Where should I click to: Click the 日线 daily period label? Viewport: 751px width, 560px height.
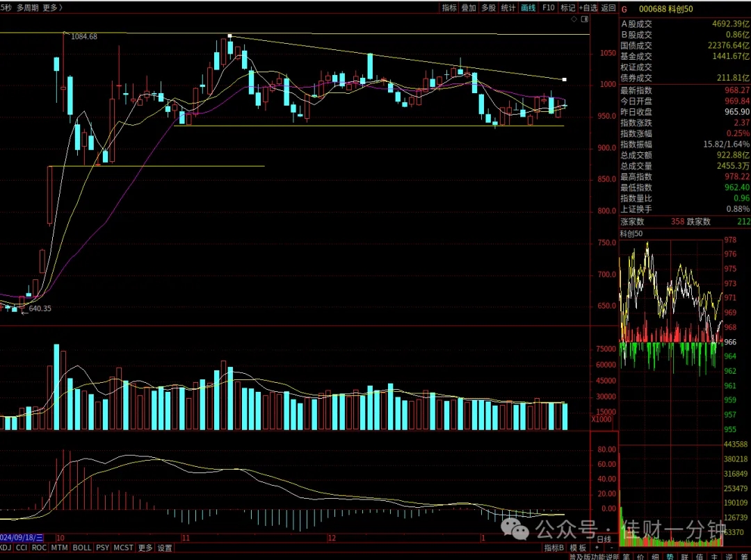(x=604, y=539)
